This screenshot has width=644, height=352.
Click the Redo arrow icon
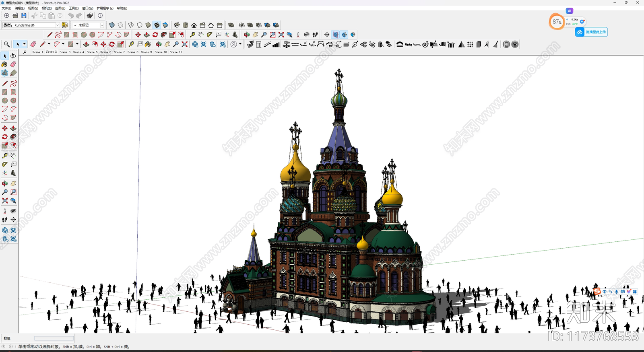(x=79, y=16)
